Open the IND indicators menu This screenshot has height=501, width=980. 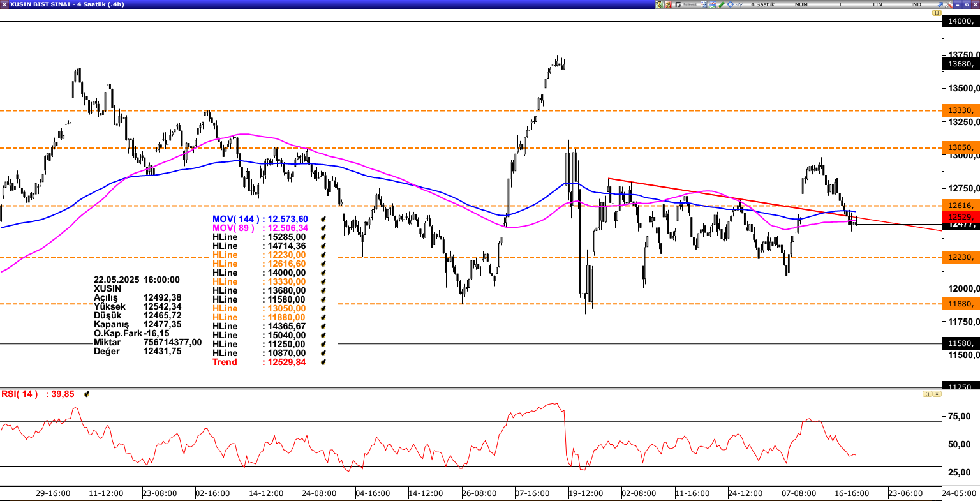(x=916, y=4)
